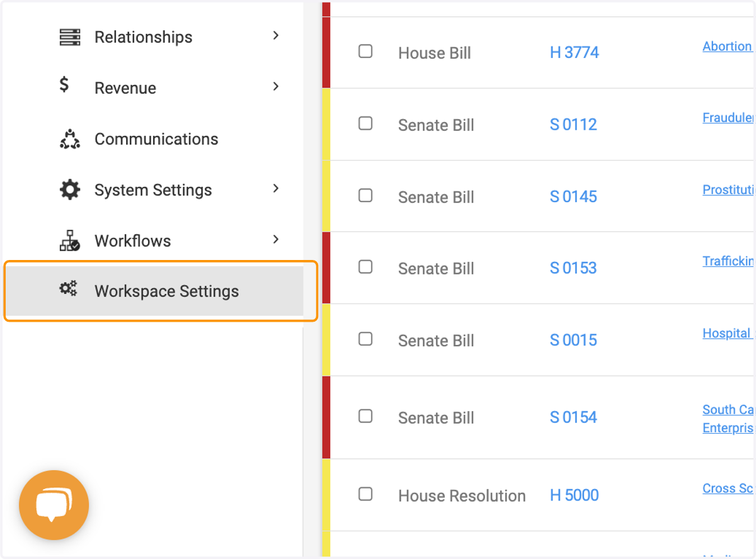Open the Relationships menu item
756x559 pixels.
point(144,37)
